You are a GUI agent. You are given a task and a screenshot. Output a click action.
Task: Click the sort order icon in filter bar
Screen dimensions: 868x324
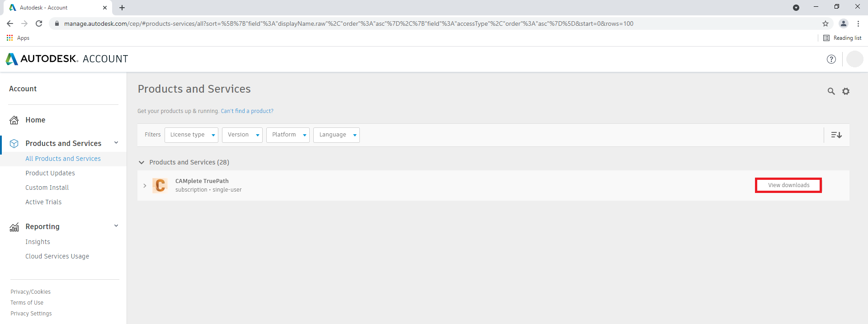pos(836,135)
